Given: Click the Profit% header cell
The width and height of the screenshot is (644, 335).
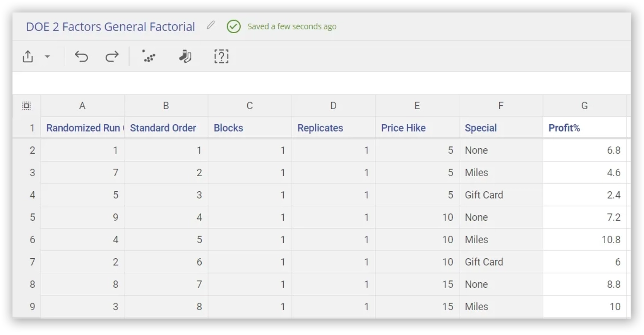Looking at the screenshot, I should (584, 128).
